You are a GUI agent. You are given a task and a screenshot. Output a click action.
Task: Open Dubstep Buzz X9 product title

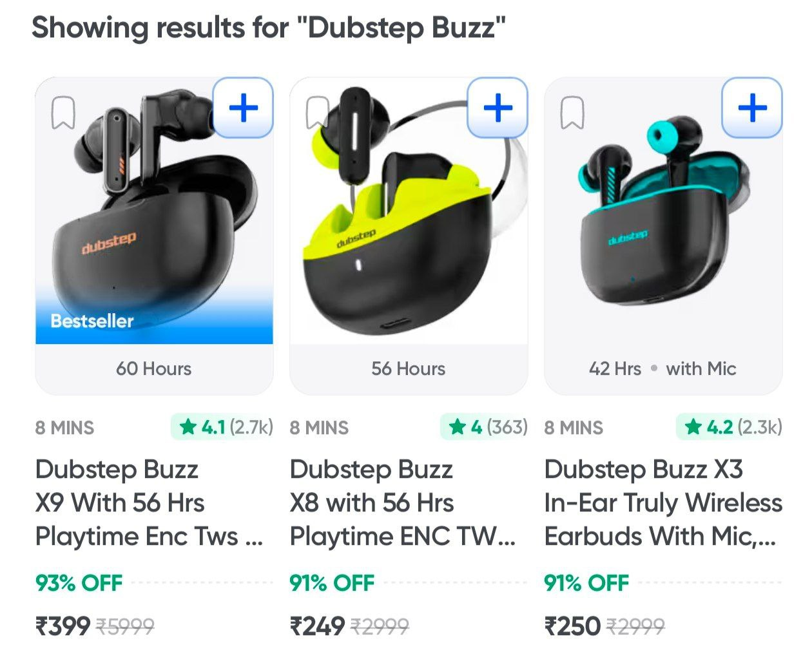coord(150,502)
